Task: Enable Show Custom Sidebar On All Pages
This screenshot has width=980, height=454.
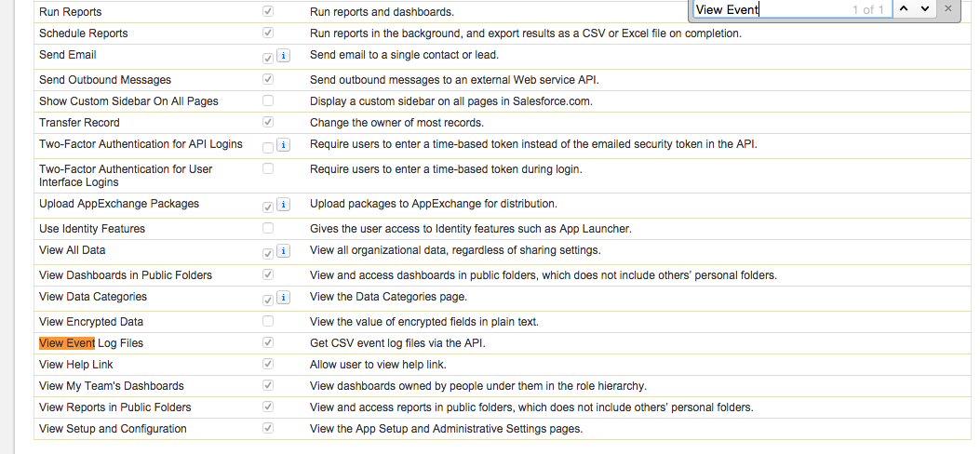Action: click(268, 100)
